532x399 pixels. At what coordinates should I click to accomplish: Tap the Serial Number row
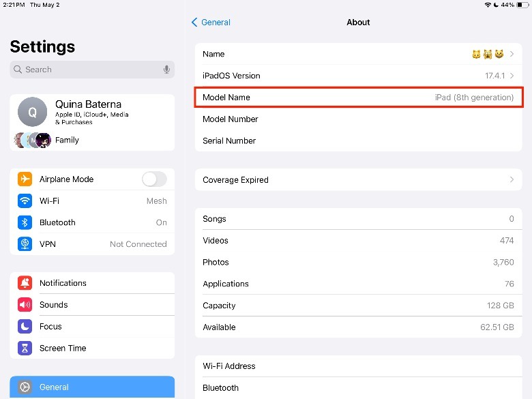(358, 141)
